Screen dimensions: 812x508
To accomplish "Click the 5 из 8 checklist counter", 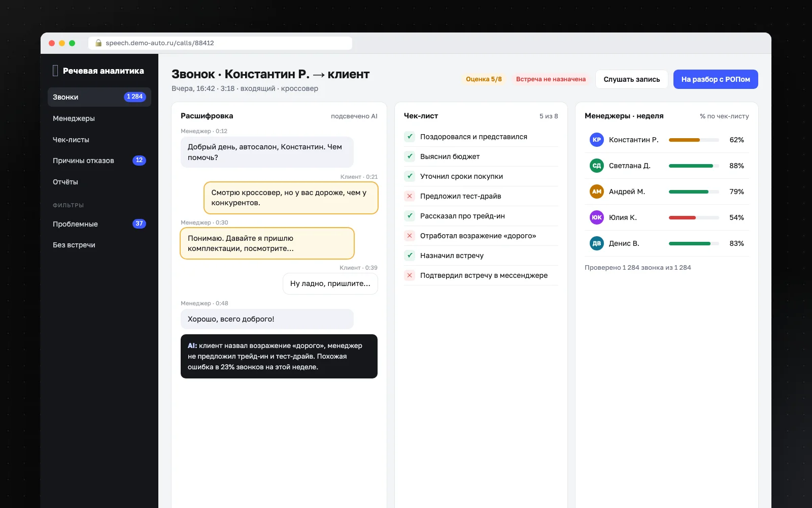I will click(549, 116).
